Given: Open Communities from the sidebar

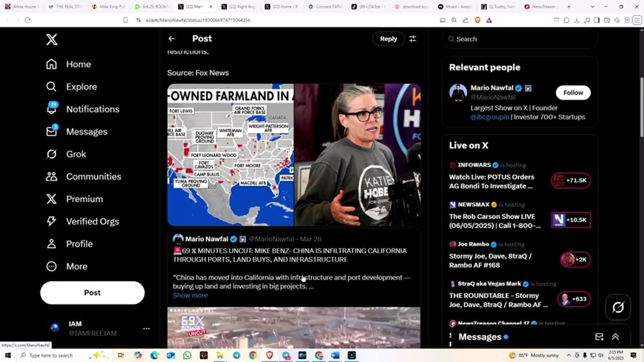Looking at the screenshot, I should pos(84,176).
